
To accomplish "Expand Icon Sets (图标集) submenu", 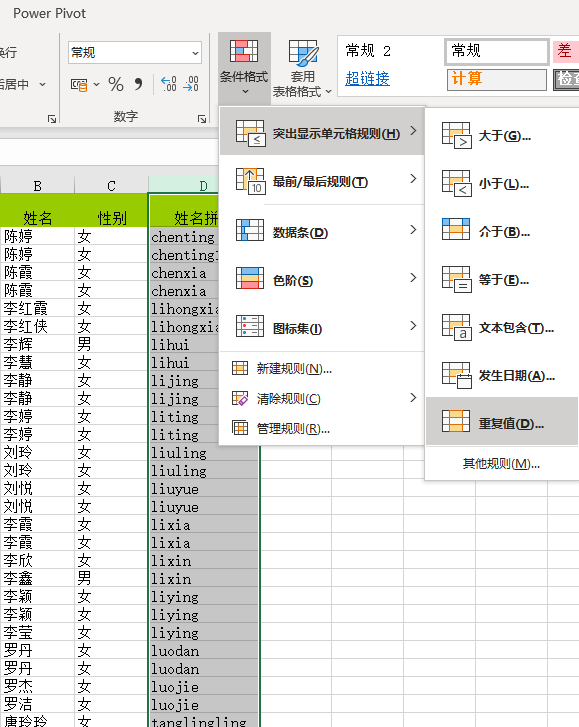I will pos(322,327).
